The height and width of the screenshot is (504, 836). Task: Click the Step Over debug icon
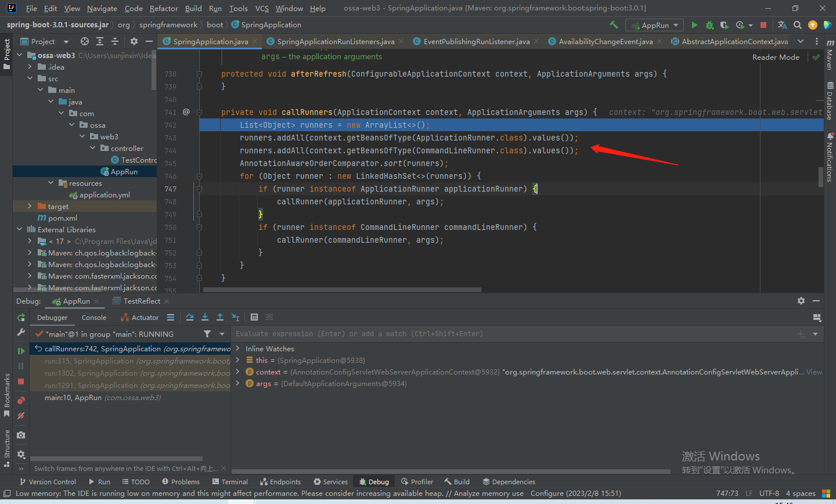[190, 317]
